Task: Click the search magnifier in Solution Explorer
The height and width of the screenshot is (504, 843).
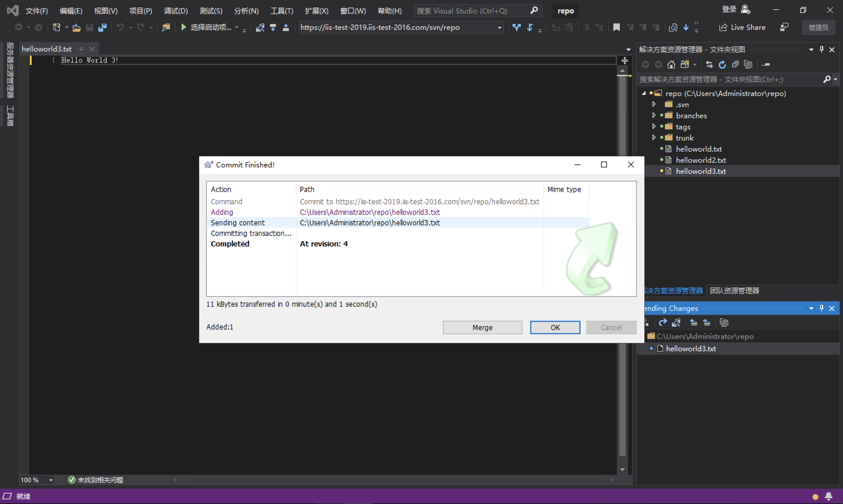Action: pos(827,79)
